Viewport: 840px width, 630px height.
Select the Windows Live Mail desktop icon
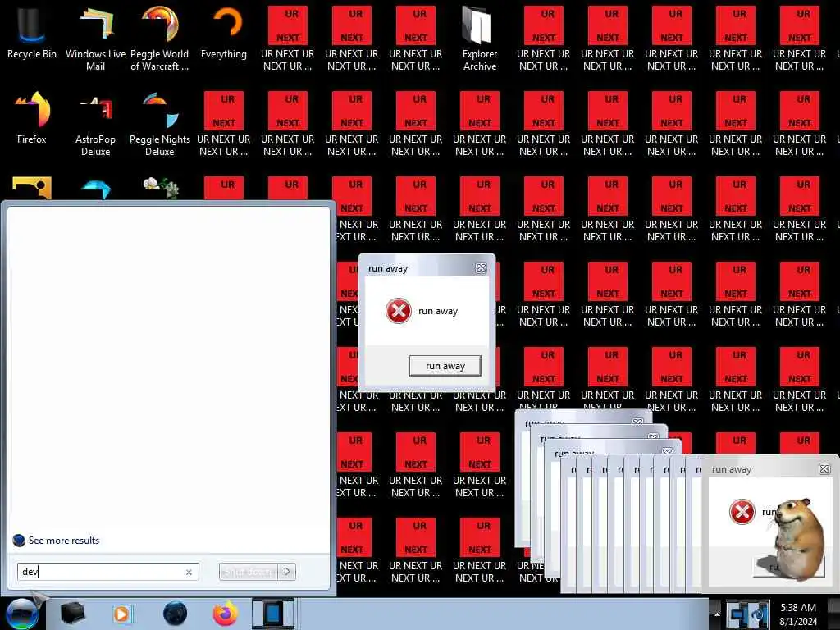[x=95, y=38]
